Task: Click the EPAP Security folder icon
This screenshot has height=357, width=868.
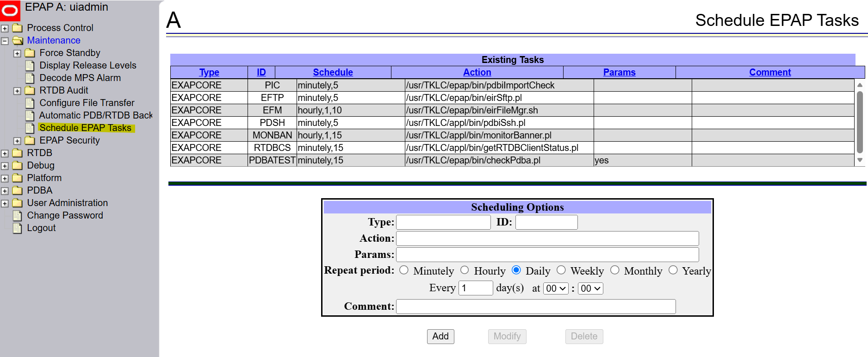Action: (30, 140)
